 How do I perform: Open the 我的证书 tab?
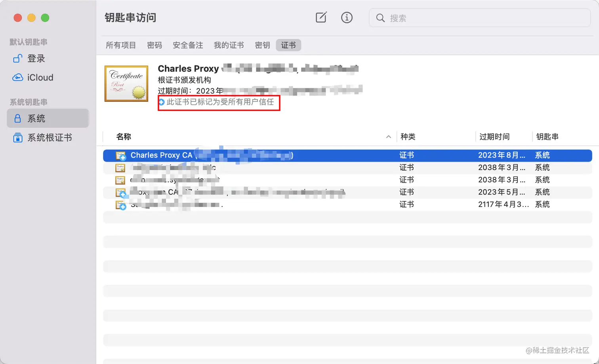(x=229, y=45)
